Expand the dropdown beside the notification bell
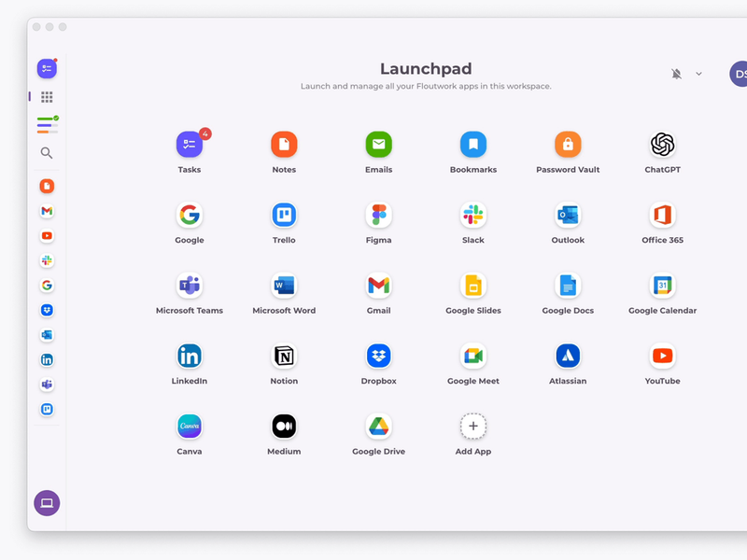The width and height of the screenshot is (747, 560). click(697, 73)
